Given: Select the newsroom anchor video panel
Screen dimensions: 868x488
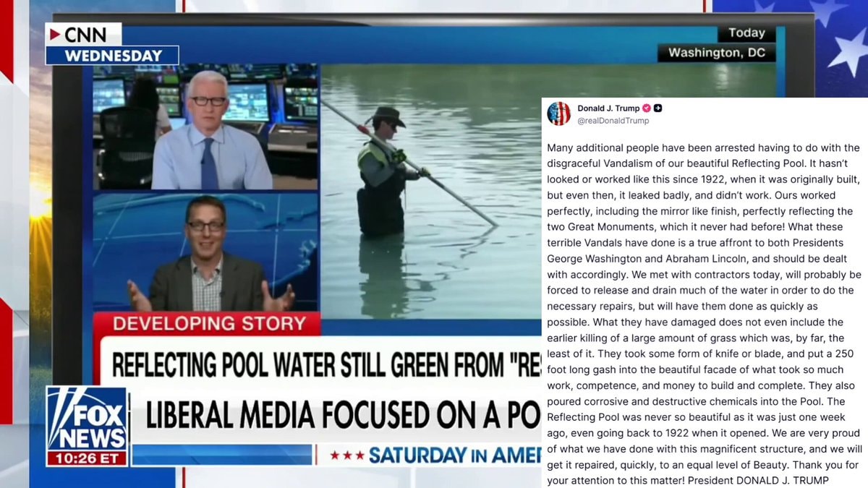Looking at the screenshot, I should point(205,128).
